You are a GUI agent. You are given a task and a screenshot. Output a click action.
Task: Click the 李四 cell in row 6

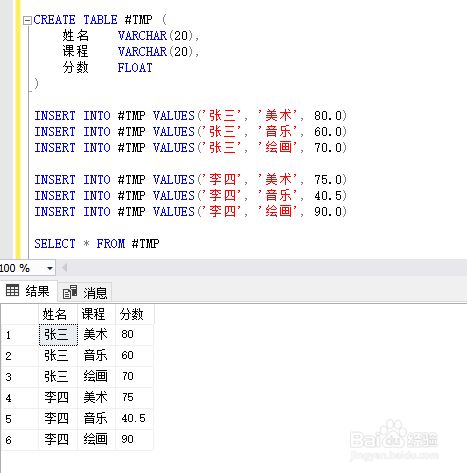tap(58, 440)
